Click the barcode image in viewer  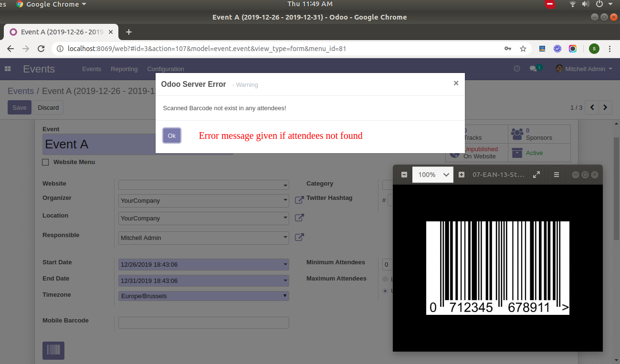pos(498,268)
